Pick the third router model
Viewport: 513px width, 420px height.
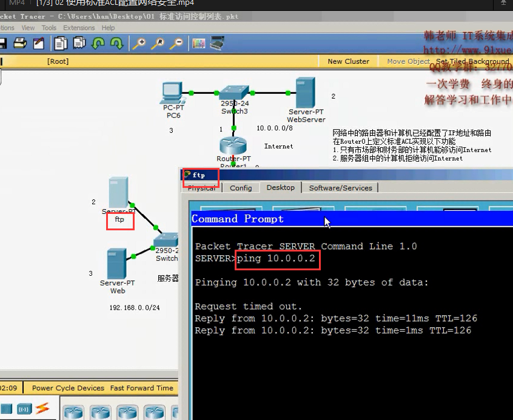[127, 412]
